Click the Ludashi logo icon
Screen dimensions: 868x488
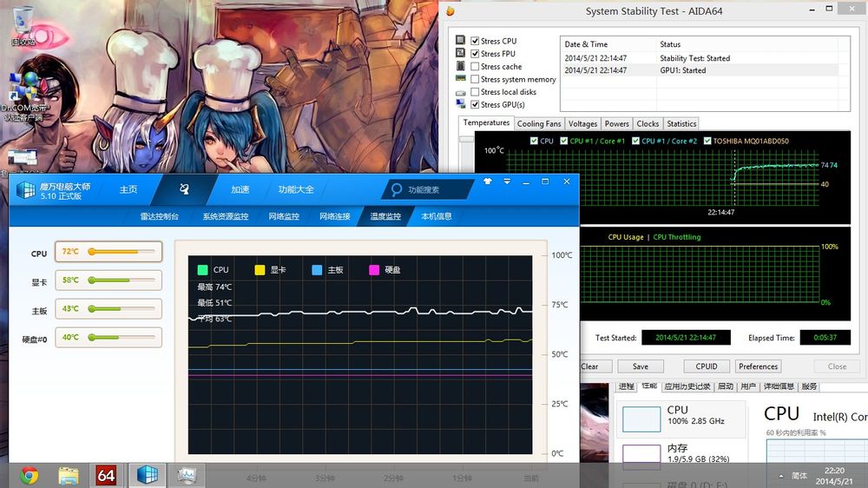[x=25, y=190]
